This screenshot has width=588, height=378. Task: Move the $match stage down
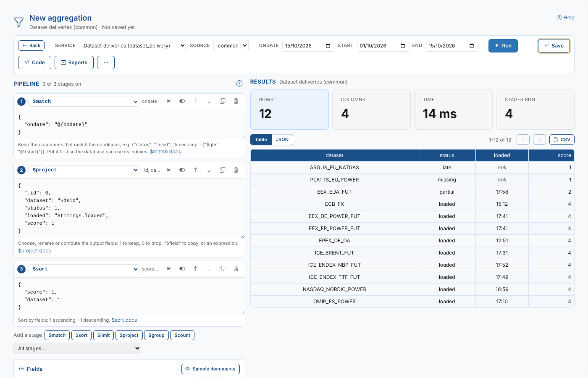209,101
